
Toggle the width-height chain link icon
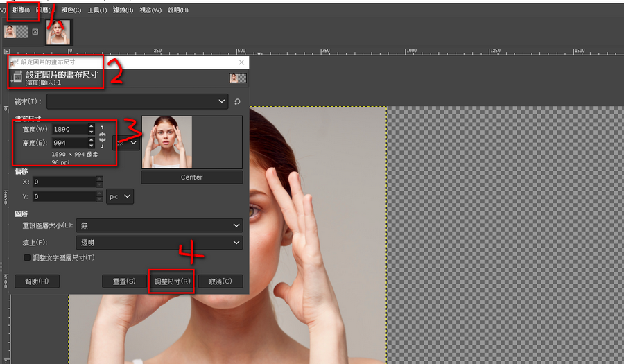coord(102,135)
